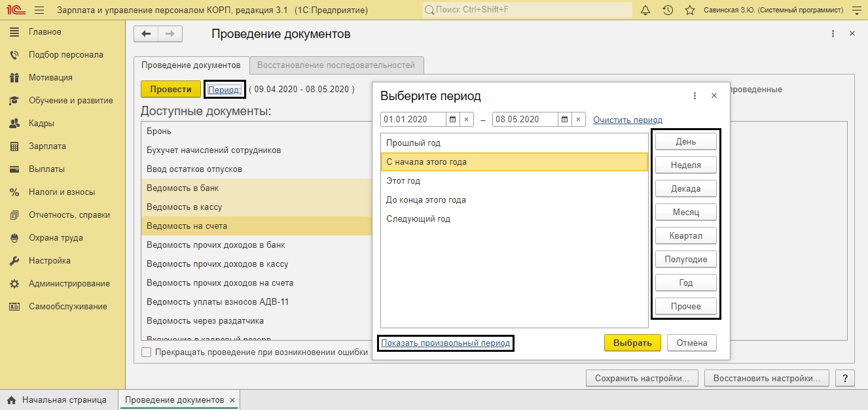Clear the end date field with X

[578, 120]
